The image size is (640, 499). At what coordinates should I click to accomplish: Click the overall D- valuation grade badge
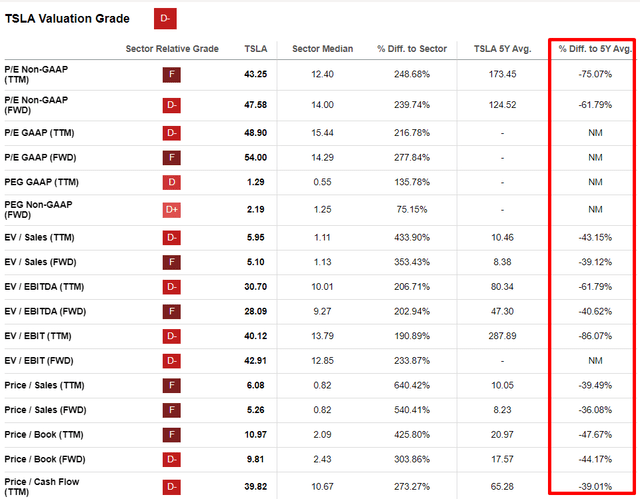pos(165,19)
